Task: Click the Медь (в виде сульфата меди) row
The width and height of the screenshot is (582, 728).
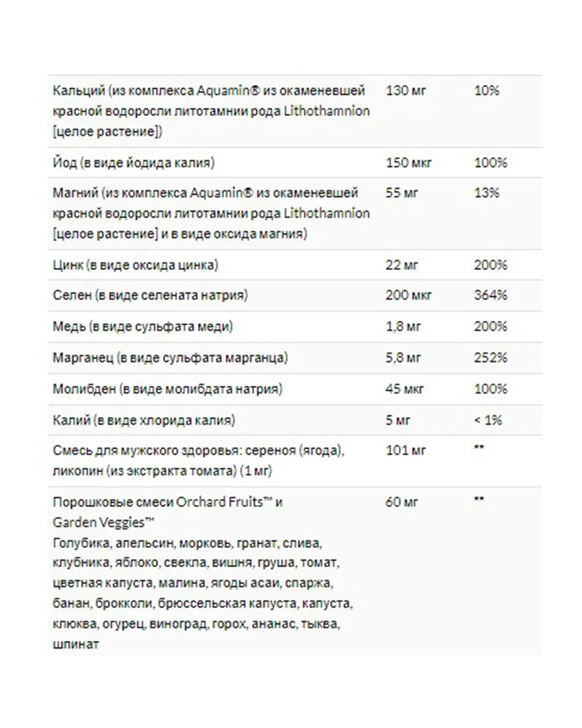Action: pyautogui.click(x=295, y=327)
